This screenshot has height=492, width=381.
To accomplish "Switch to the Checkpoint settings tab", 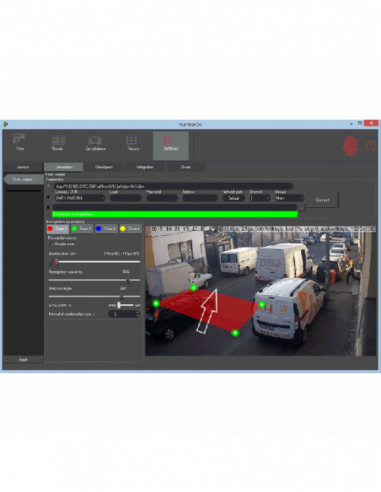I will pos(104,167).
